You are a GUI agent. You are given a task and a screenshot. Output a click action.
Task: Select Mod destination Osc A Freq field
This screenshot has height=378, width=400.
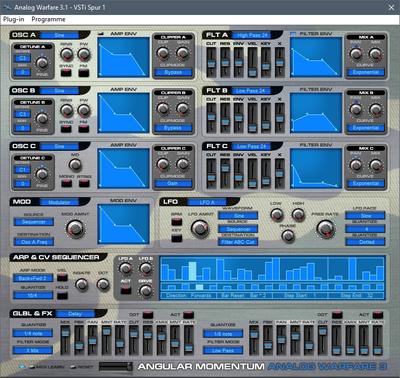34,242
